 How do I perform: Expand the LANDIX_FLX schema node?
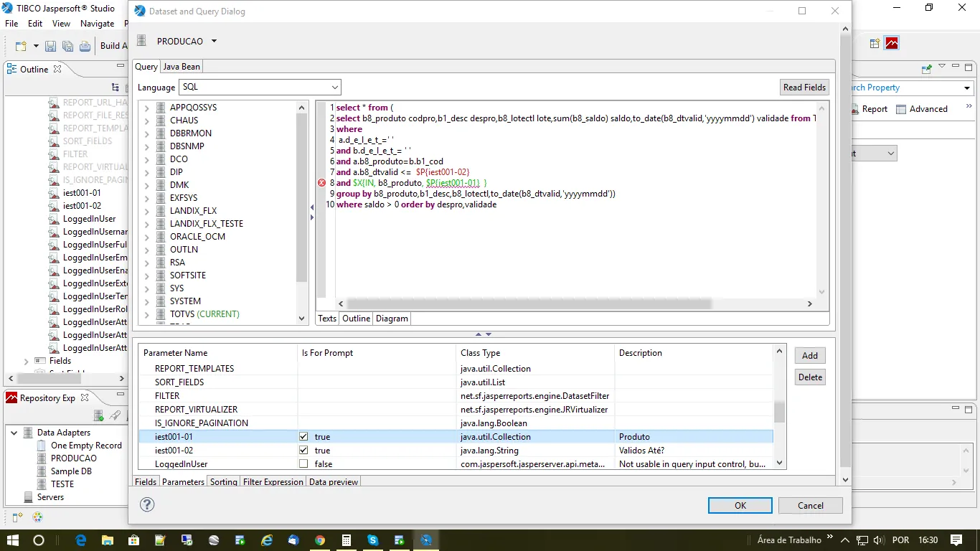click(x=146, y=211)
